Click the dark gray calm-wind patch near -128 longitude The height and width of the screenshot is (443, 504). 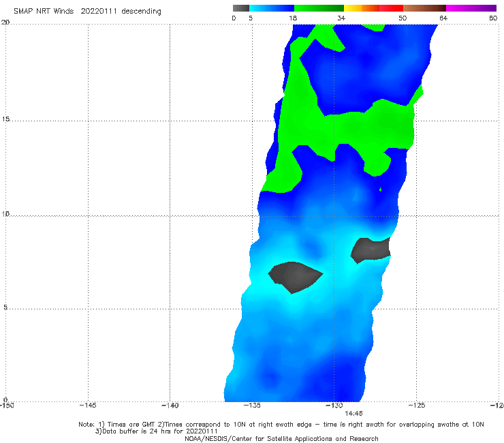[x=371, y=250]
